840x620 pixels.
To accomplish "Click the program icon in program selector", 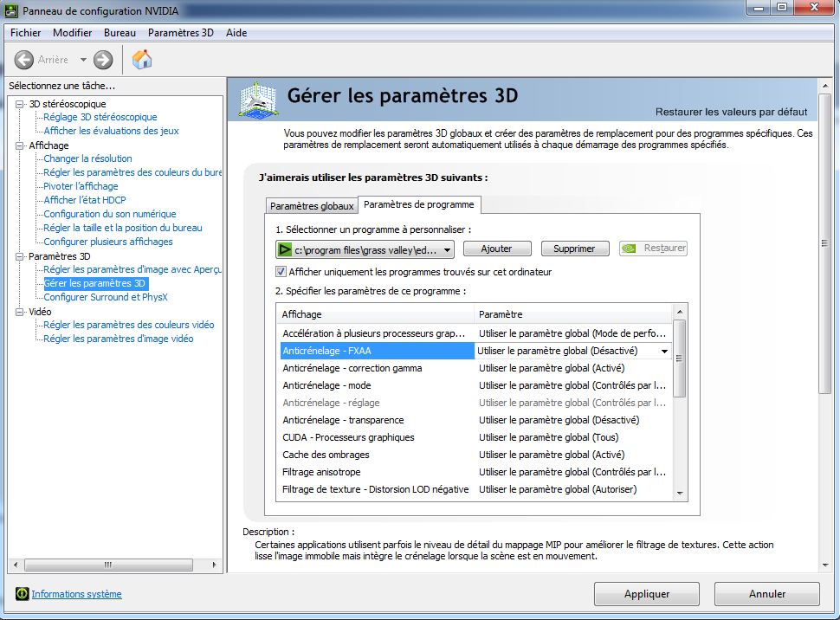I will coord(285,249).
